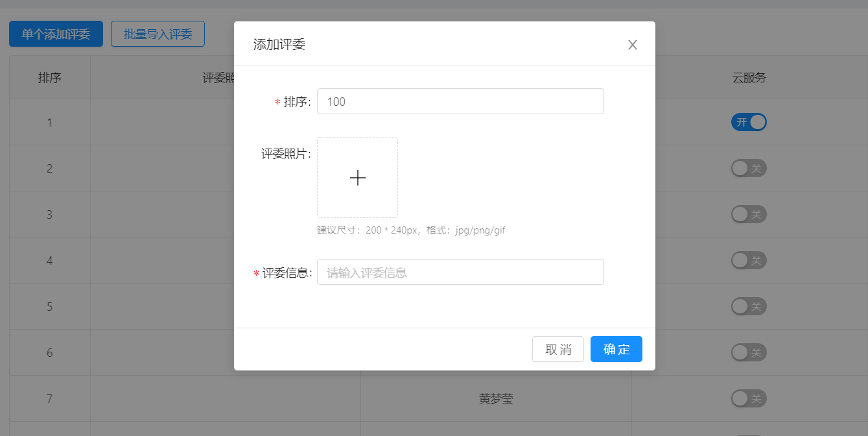This screenshot has height=436, width=868.
Task: Click the dialog title 添加评委
Action: pyautogui.click(x=279, y=45)
